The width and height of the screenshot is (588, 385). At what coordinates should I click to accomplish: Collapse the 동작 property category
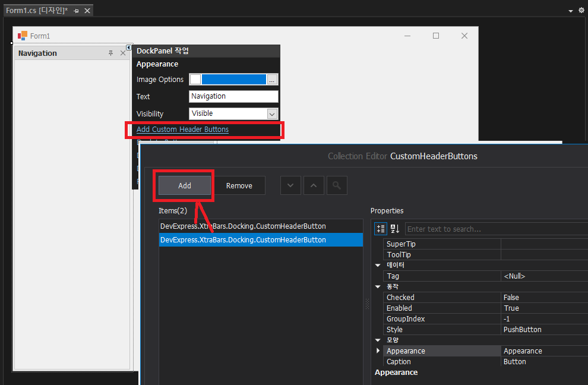(x=378, y=287)
